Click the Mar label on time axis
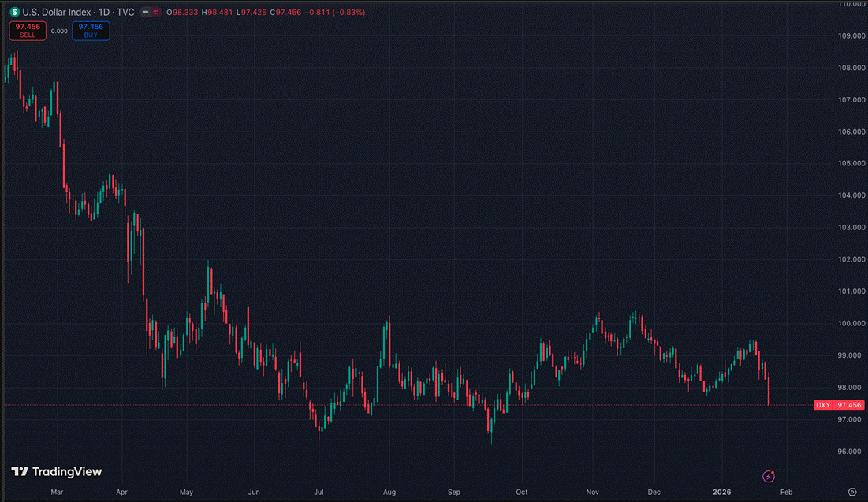Viewport: 868px width, 502px height. [x=57, y=492]
